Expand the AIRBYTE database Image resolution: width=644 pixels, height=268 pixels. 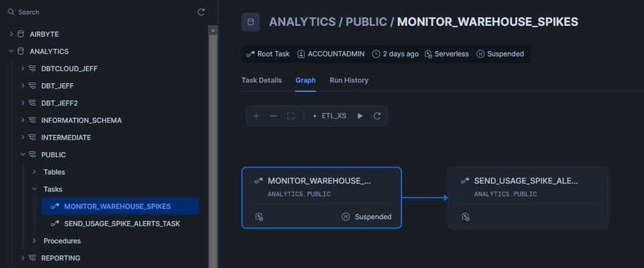pos(11,34)
